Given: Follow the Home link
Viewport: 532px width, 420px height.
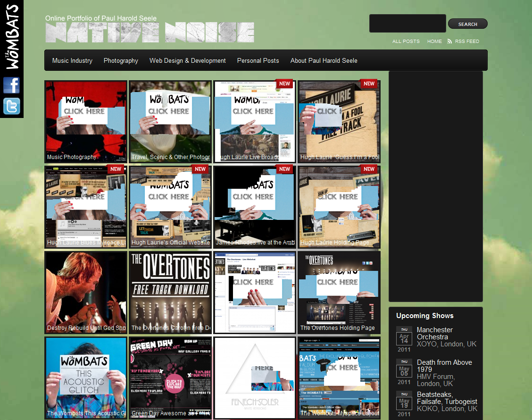Looking at the screenshot, I should point(434,42).
